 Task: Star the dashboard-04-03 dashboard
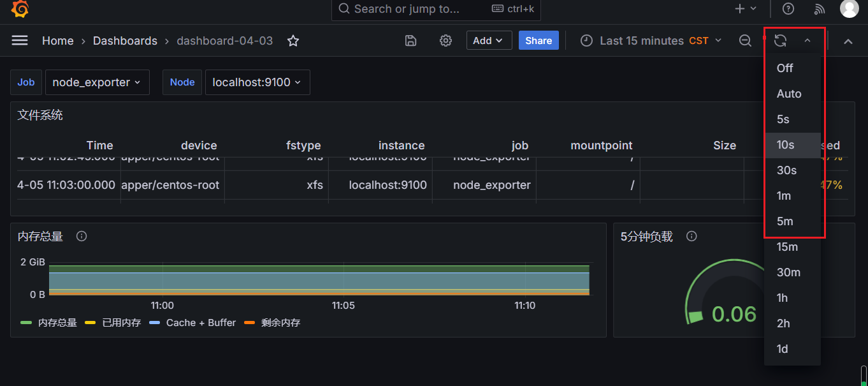[x=293, y=41]
